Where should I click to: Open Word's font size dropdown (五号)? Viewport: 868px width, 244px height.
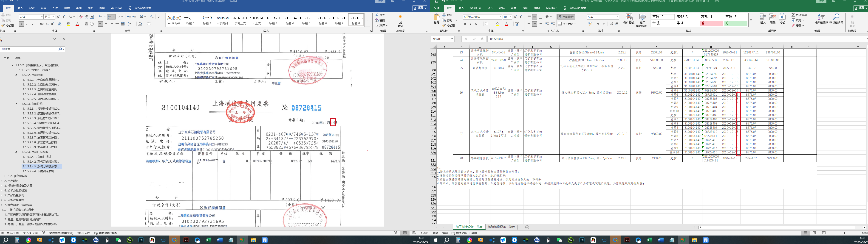[53, 17]
